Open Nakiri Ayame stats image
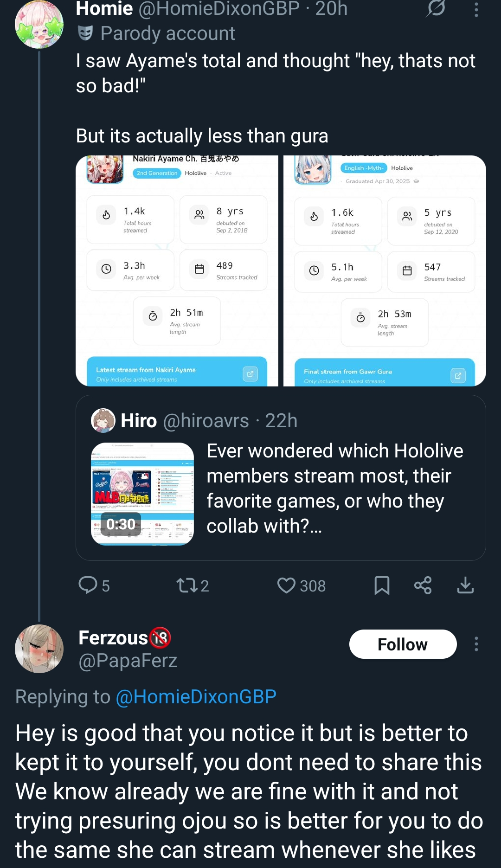Viewport: 501px width, 868px height. (x=177, y=270)
